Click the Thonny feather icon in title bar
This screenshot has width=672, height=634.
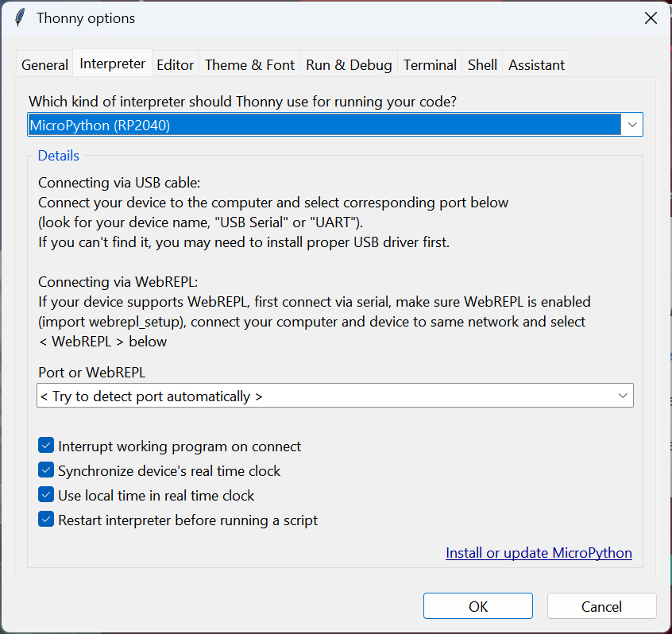coord(21,17)
